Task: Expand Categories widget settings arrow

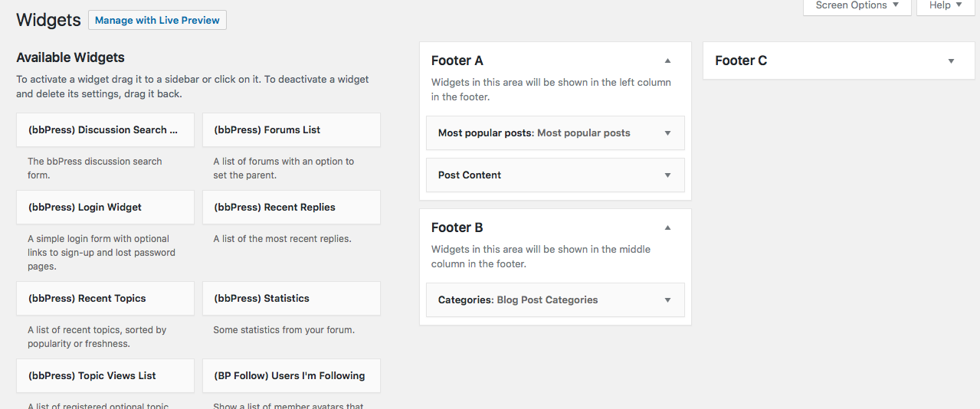Action: (667, 300)
